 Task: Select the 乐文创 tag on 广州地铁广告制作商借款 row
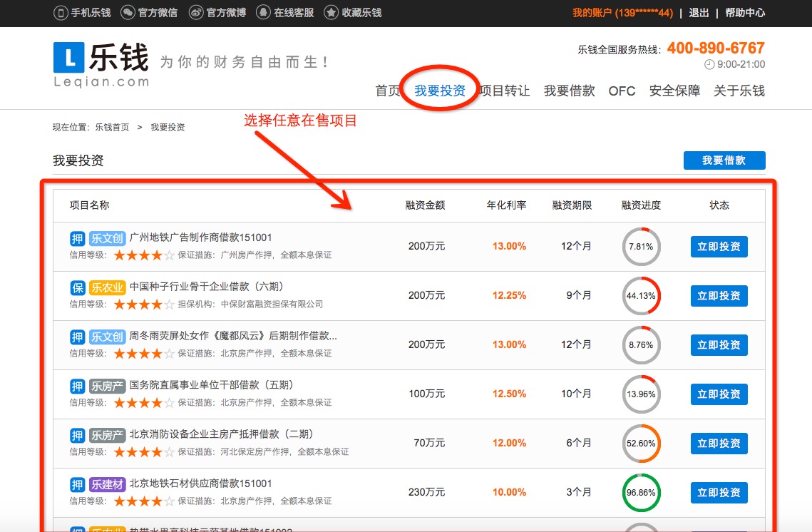pyautogui.click(x=107, y=238)
